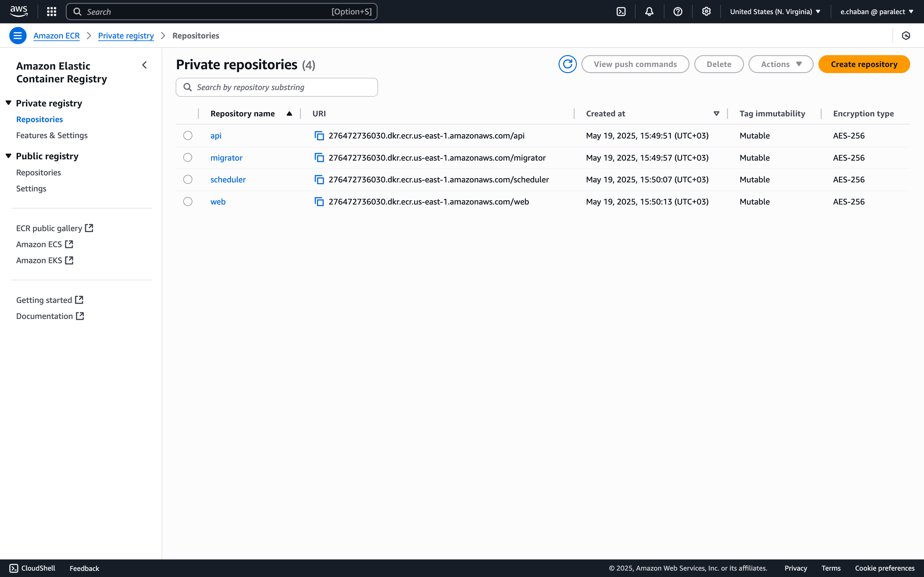Select Features & Settings in the sidebar
The width and height of the screenshot is (924, 577).
point(52,135)
